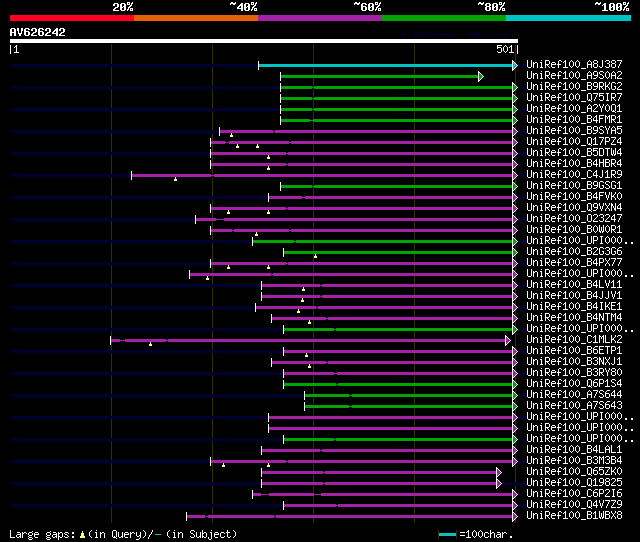
Task: Open the UniRef100_C1MLK2 hit
Action: (574, 340)
